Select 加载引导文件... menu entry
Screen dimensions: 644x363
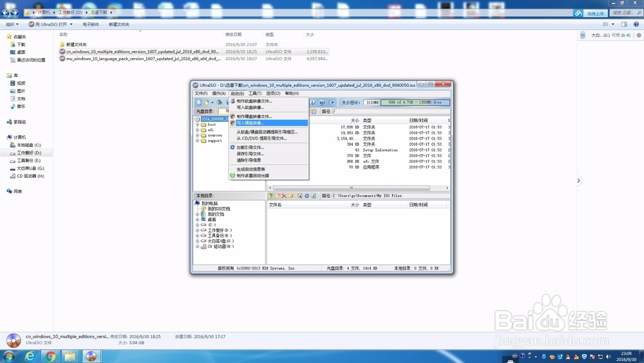269,147
